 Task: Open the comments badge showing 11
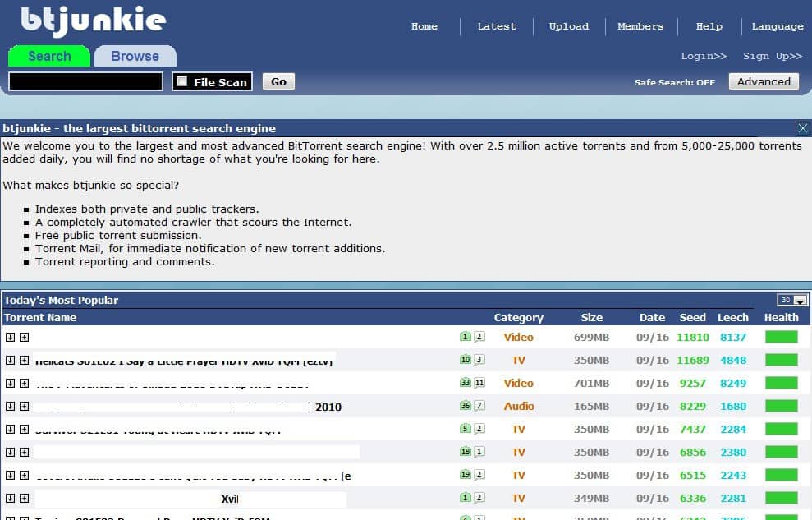pyautogui.click(x=479, y=383)
